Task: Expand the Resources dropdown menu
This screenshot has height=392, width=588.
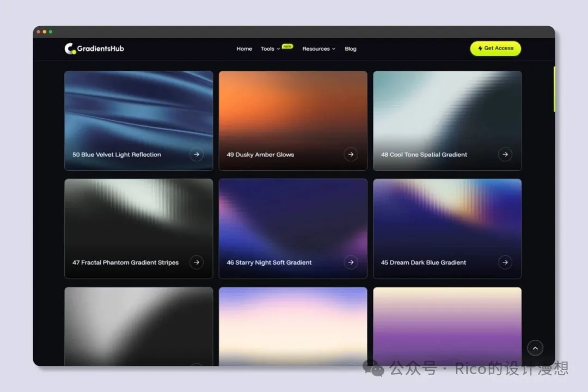Action: [318, 49]
